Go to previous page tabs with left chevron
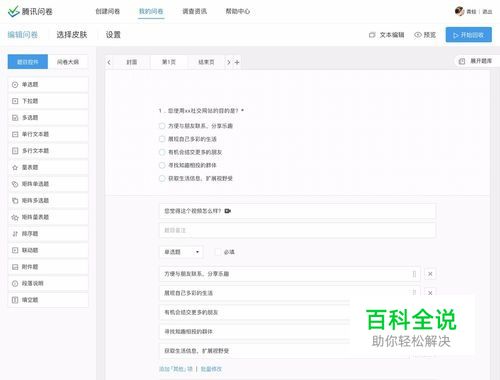 (x=109, y=62)
